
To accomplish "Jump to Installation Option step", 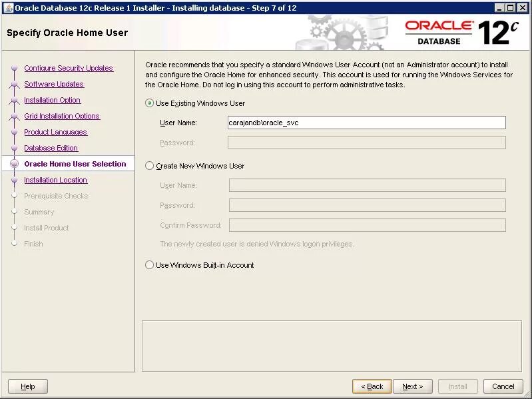I will click(52, 100).
